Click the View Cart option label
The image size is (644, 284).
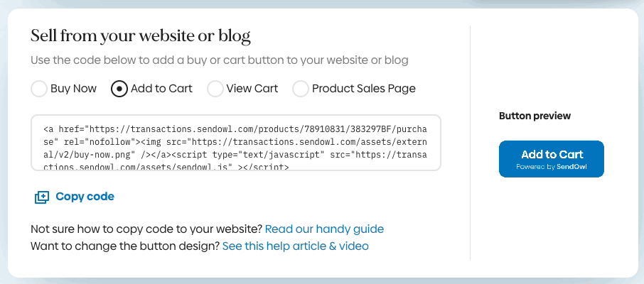(252, 89)
